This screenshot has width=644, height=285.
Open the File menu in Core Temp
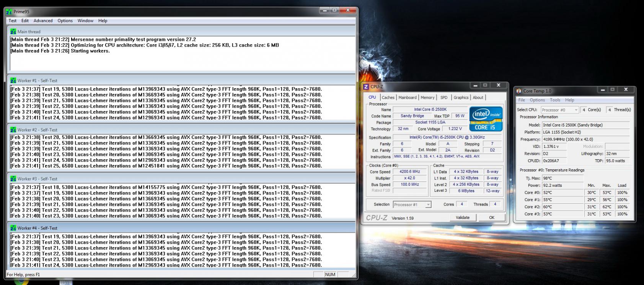pyautogui.click(x=522, y=100)
